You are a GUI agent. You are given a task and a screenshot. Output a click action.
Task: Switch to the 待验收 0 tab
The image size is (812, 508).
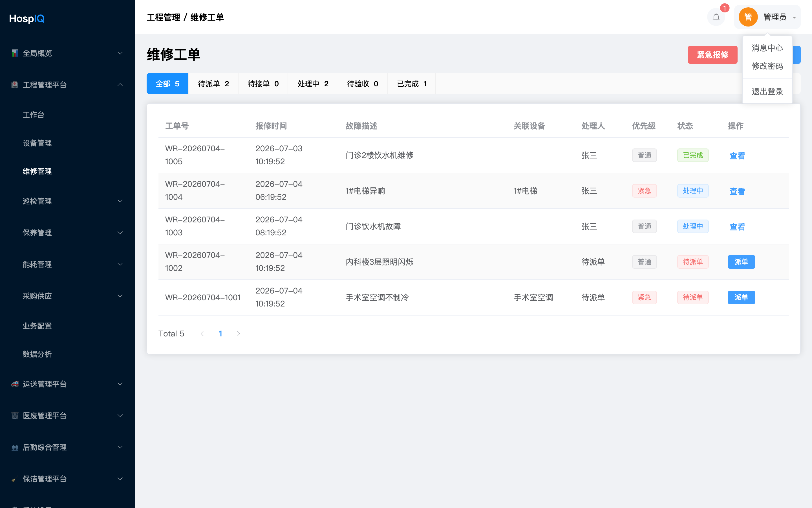pyautogui.click(x=363, y=84)
